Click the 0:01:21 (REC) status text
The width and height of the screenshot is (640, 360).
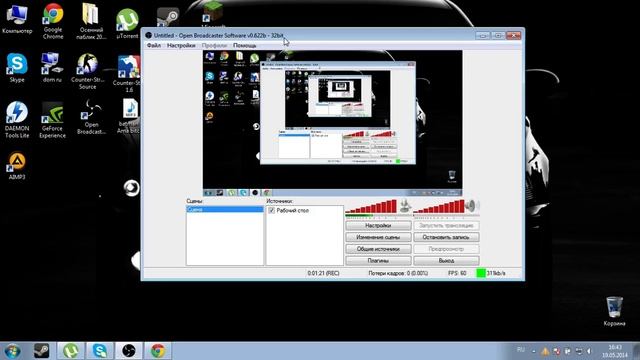click(323, 273)
